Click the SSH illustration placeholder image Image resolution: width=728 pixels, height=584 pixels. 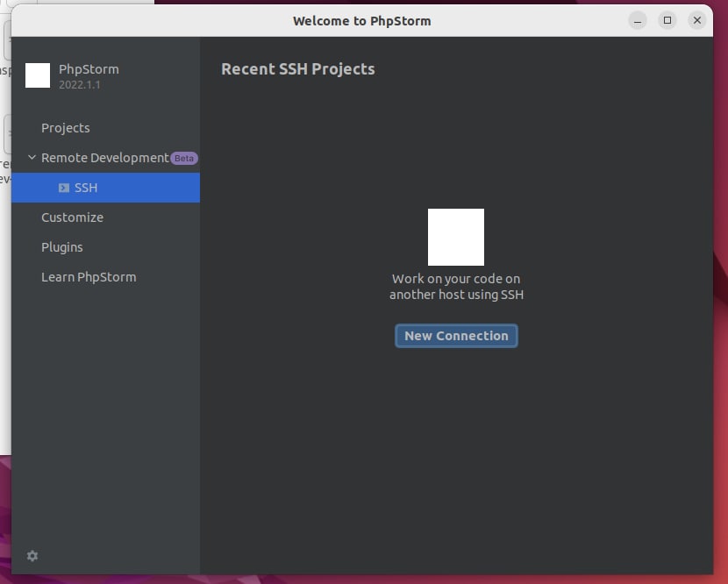pyautogui.click(x=455, y=237)
